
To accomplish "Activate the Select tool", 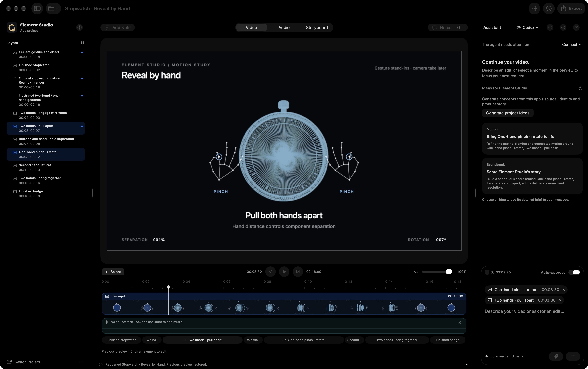I will coord(113,272).
